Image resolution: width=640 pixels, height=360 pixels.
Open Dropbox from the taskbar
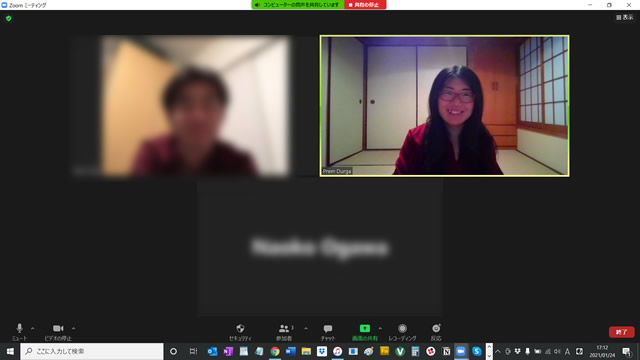(322, 351)
